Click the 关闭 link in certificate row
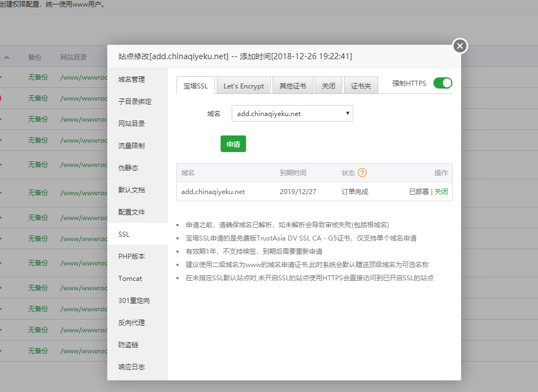 (x=441, y=191)
